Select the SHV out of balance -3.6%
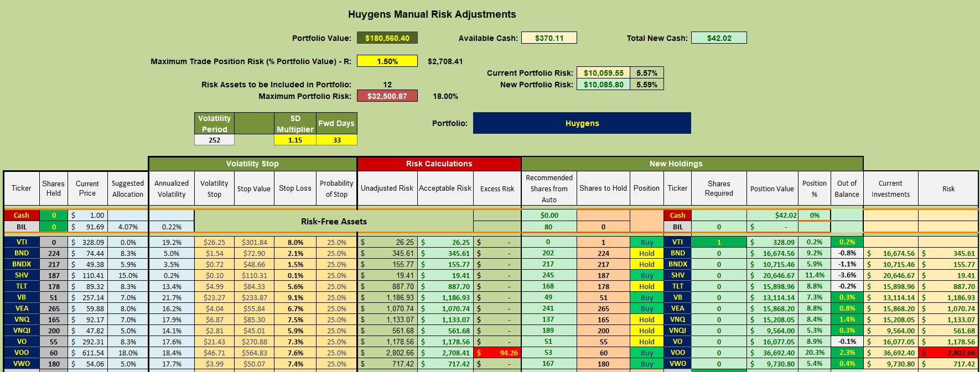Viewport: 980px width, 372px height. tap(847, 275)
